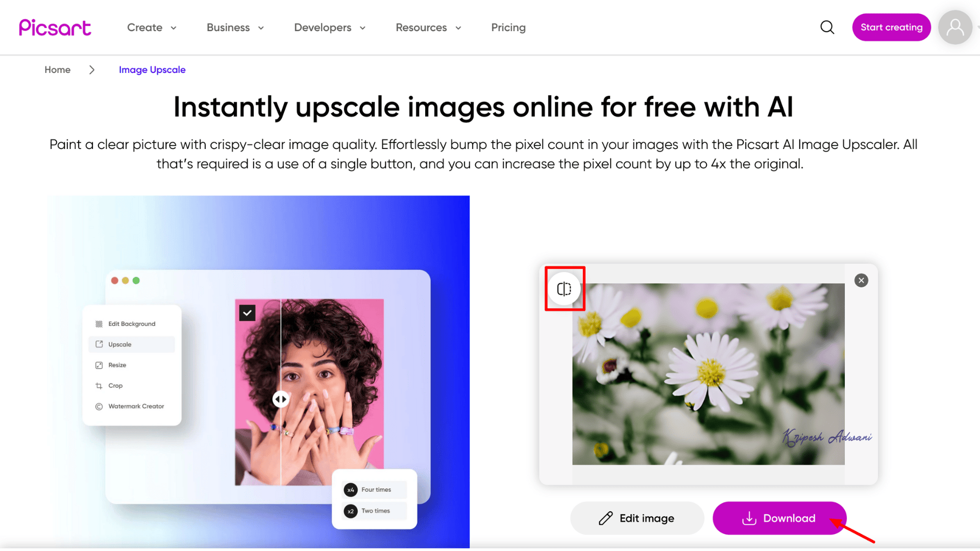Viewport: 980px width, 551px height.
Task: Toggle the checkmark box on portrait image
Action: coord(248,313)
